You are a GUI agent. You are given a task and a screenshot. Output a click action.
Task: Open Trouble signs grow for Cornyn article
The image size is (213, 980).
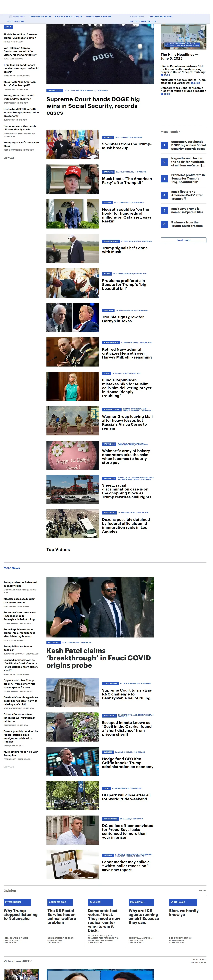123,319
